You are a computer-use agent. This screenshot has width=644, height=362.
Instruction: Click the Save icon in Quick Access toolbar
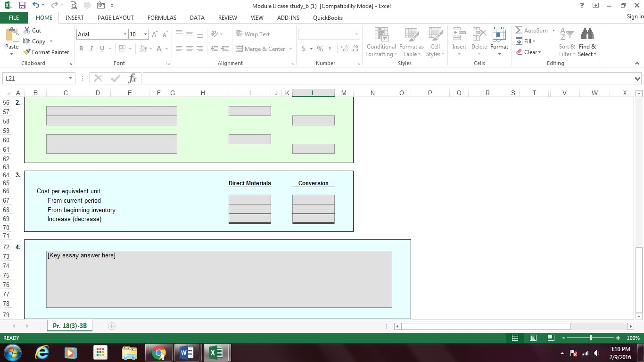[x=22, y=6]
